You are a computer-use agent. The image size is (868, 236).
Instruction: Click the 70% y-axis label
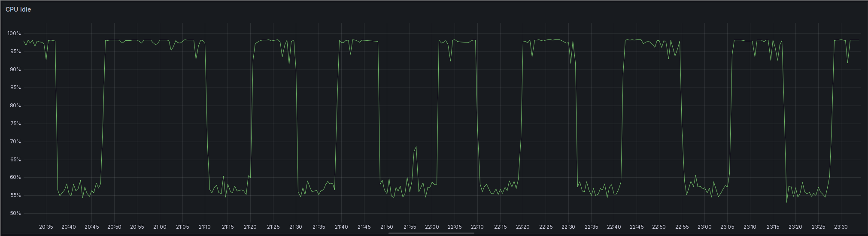[15, 142]
